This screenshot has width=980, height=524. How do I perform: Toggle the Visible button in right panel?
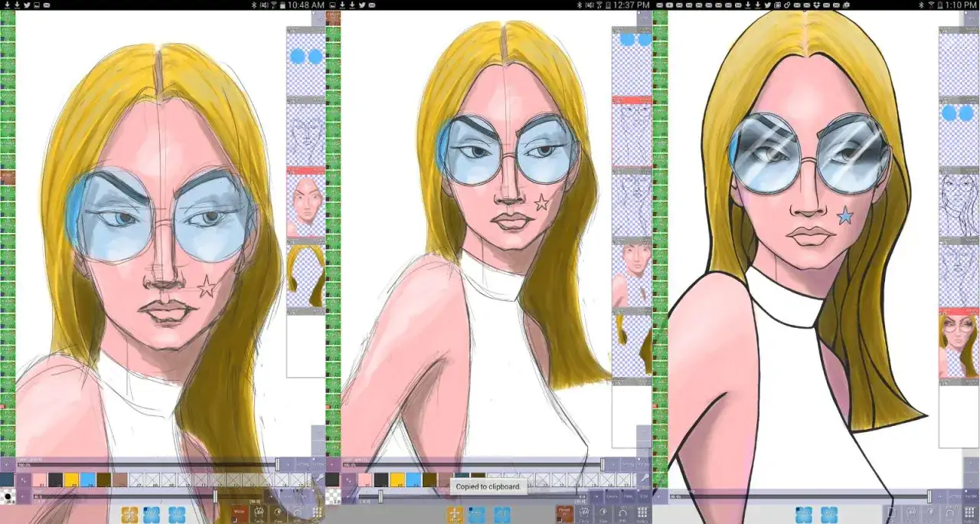point(969,496)
